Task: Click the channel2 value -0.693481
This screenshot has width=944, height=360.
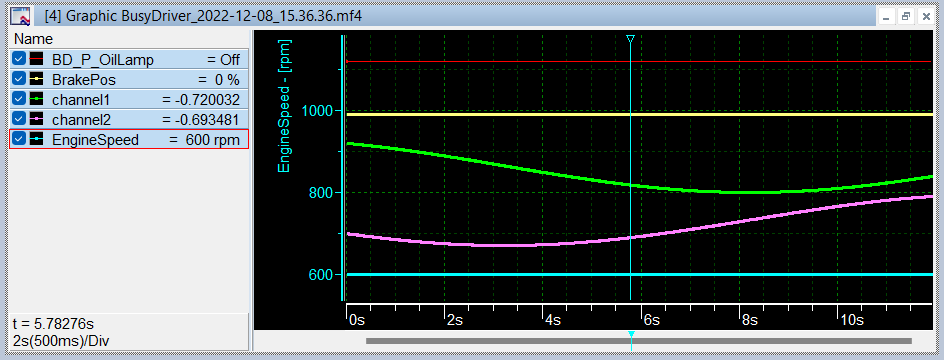Action: (x=201, y=119)
